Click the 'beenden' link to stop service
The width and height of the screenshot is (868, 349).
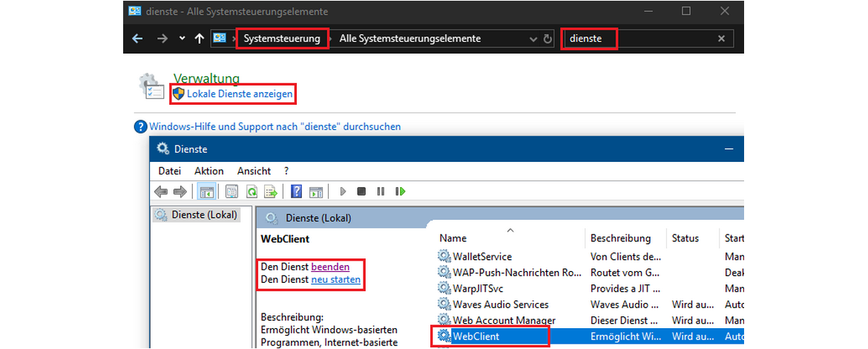(330, 267)
